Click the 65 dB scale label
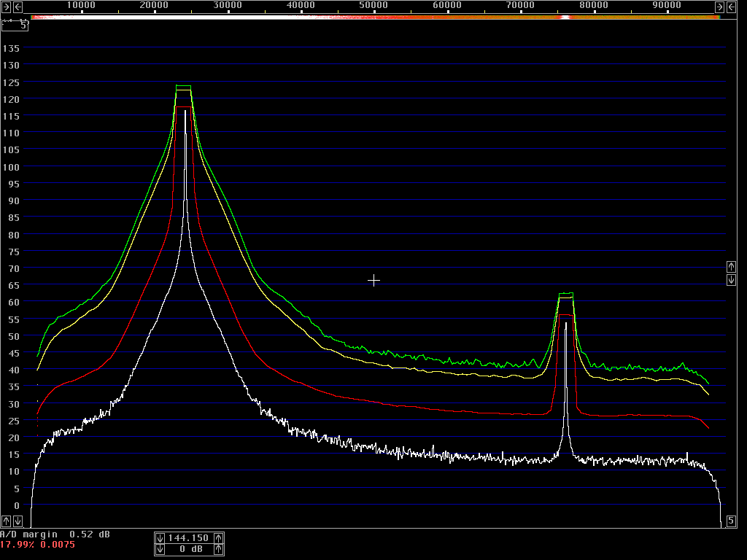This screenshot has width=747, height=560. (14, 286)
